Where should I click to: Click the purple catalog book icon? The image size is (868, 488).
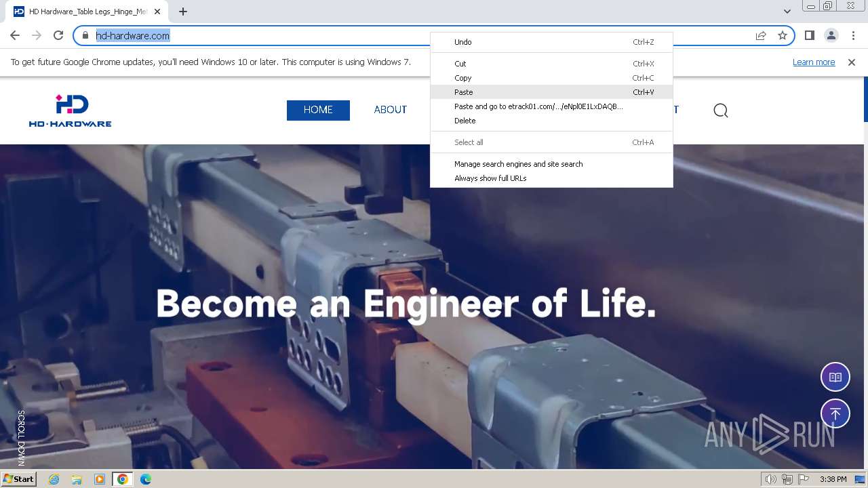click(x=835, y=378)
